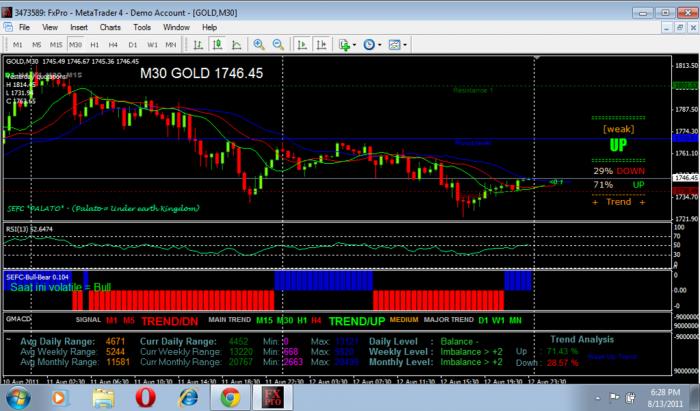Open the Insert menu

pyautogui.click(x=79, y=27)
